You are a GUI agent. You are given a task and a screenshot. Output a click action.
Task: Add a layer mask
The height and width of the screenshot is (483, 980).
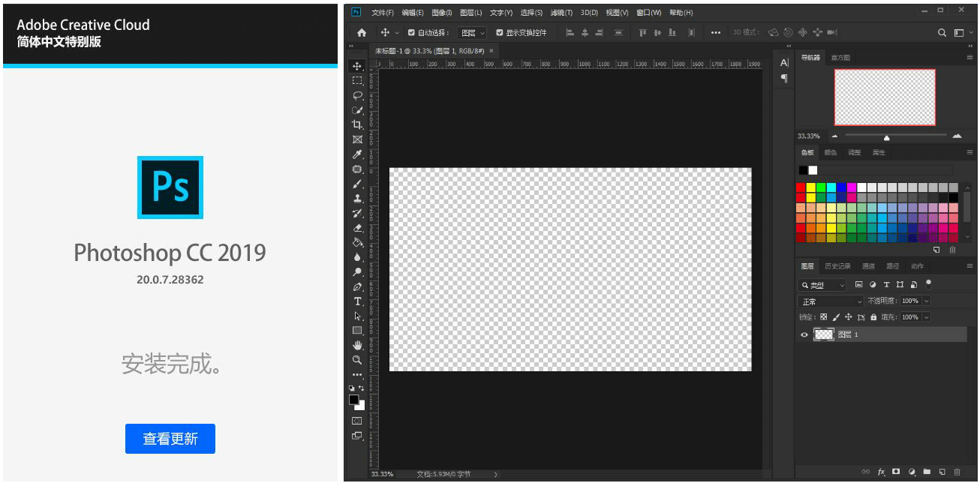click(x=896, y=472)
